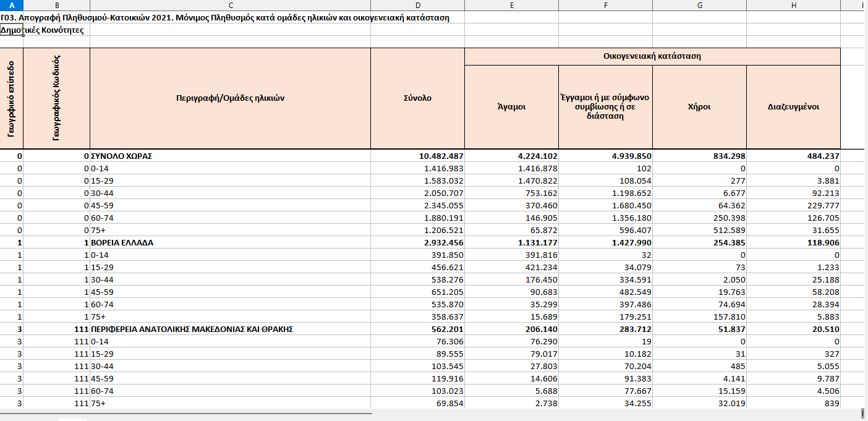
Task: Select the 'Διαζευγμένοι' header cell
Action: [793, 107]
